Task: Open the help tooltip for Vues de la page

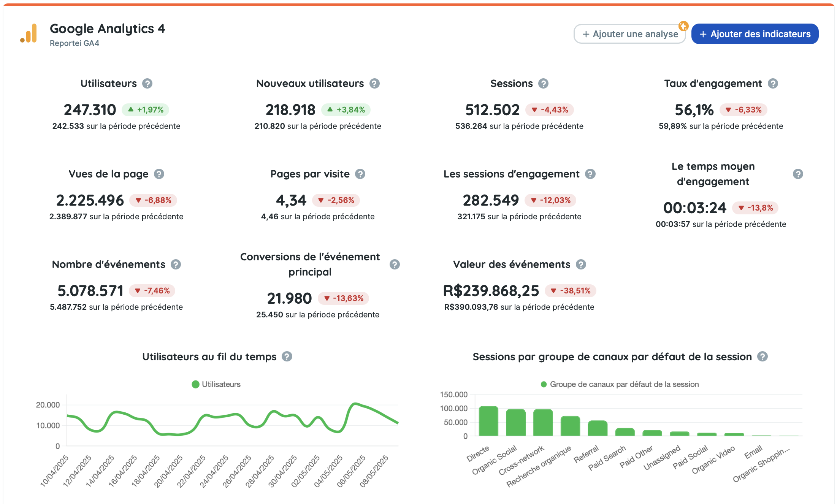Action: tap(159, 174)
